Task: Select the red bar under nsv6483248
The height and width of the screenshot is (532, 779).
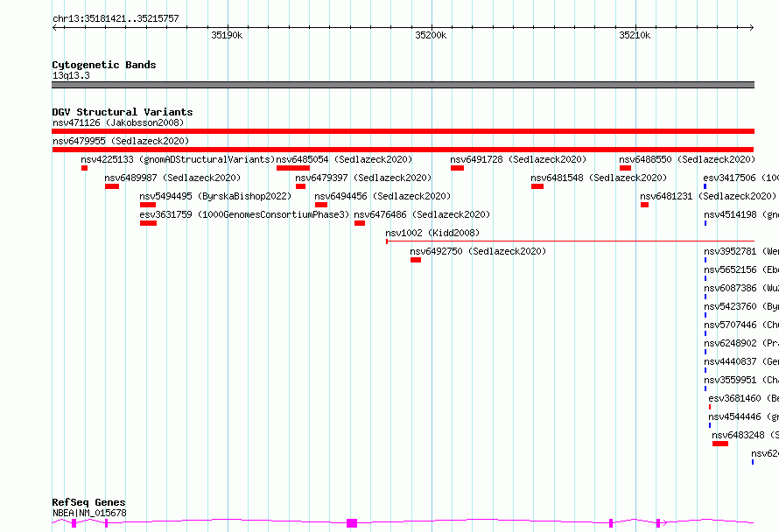Action: point(720,444)
